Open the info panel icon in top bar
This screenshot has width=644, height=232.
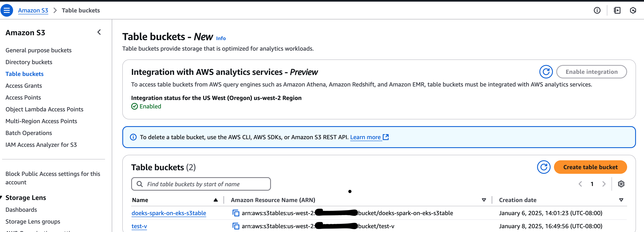tap(597, 10)
